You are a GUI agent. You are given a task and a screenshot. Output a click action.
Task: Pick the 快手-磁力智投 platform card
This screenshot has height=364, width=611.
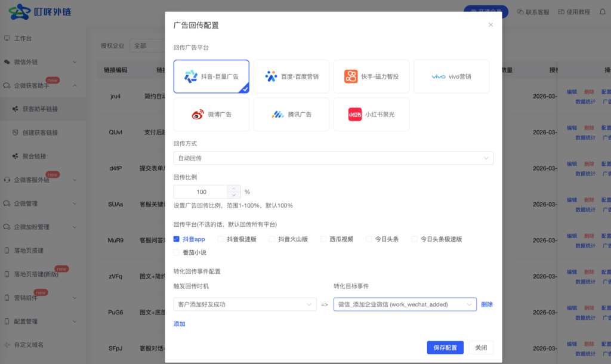371,76
